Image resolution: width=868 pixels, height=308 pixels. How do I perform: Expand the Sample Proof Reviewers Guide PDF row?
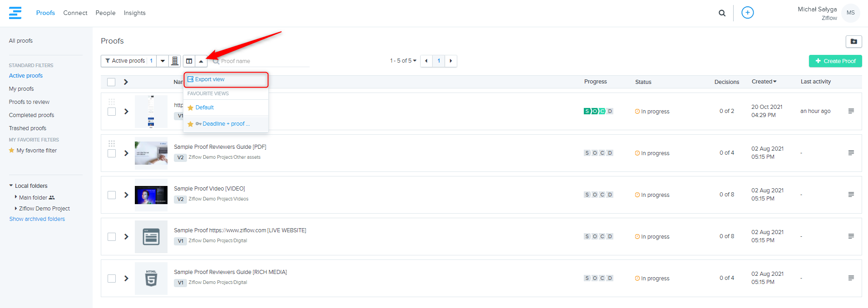126,153
